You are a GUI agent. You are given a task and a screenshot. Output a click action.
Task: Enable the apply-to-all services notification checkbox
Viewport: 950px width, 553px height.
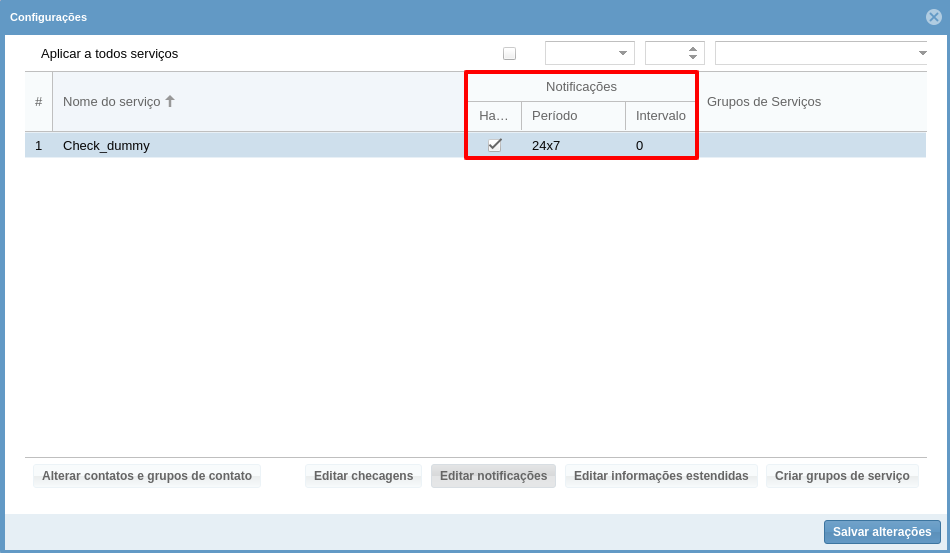point(509,54)
